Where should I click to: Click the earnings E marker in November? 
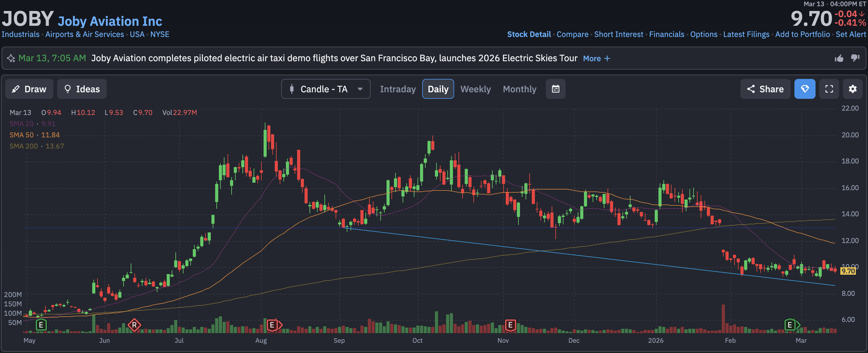point(510,325)
